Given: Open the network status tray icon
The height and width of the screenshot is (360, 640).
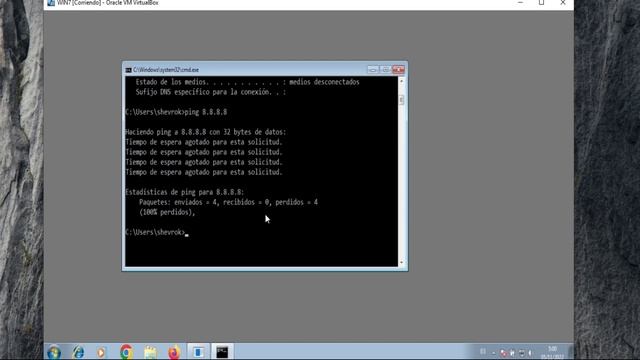Looking at the screenshot, I should click(522, 353).
